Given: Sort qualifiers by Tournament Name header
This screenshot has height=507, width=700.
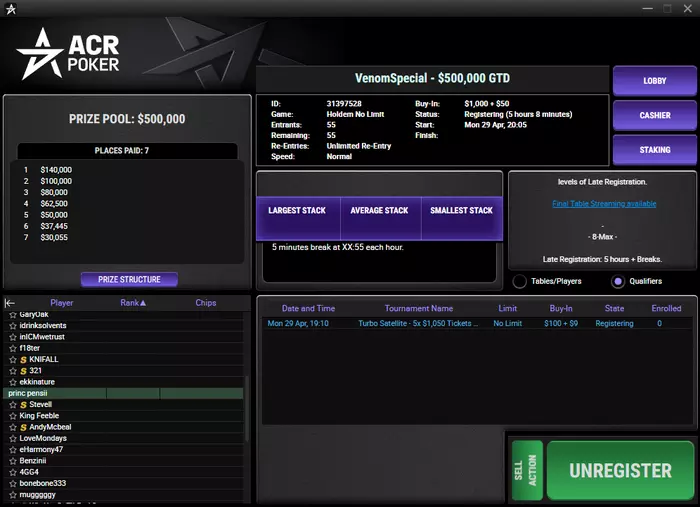Looking at the screenshot, I should pos(419,308).
